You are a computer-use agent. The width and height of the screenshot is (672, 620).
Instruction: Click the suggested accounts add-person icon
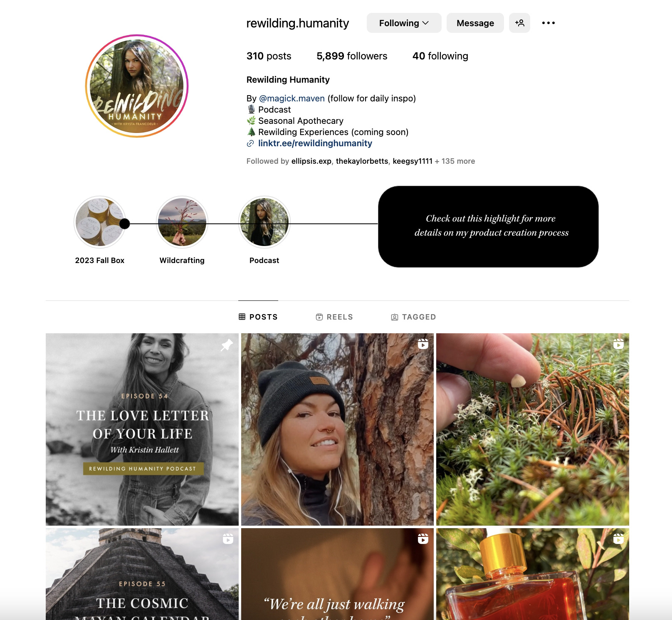click(x=519, y=23)
